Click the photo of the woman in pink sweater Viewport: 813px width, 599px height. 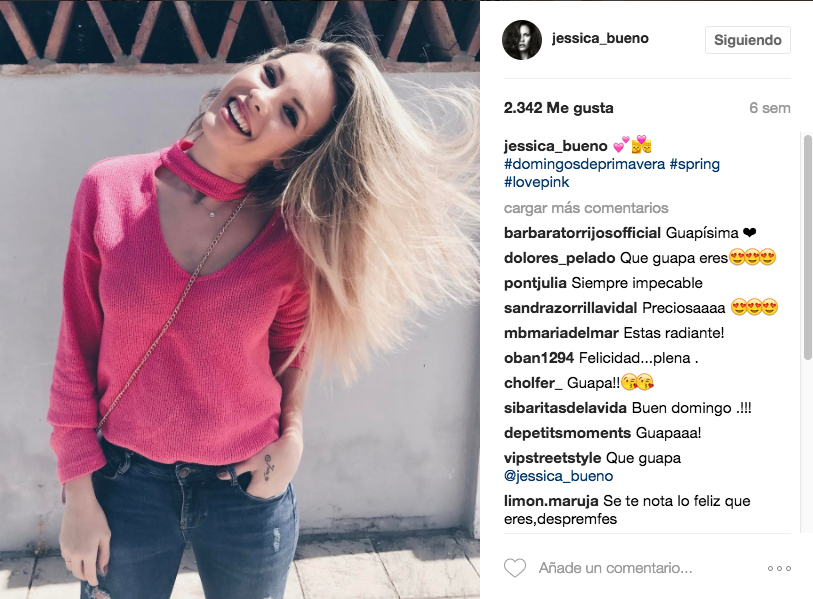(240, 300)
